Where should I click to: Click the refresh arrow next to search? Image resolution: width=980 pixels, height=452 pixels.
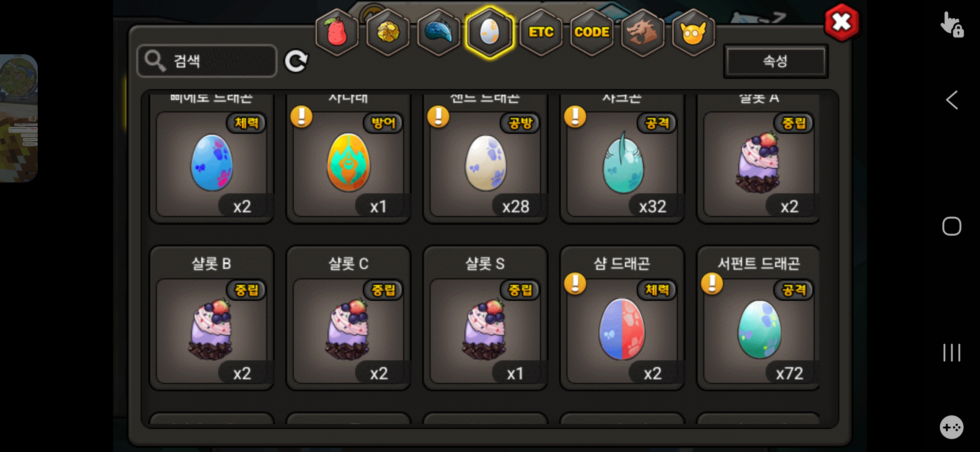(297, 61)
